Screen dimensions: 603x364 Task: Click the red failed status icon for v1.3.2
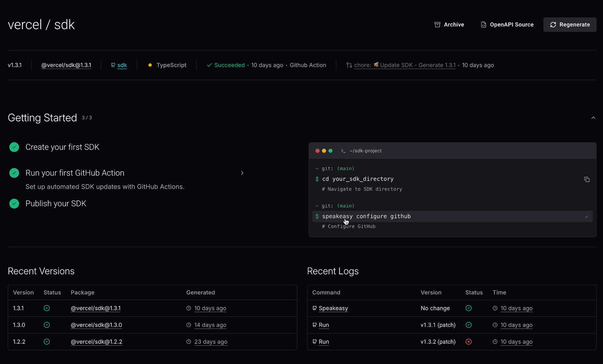point(468,342)
